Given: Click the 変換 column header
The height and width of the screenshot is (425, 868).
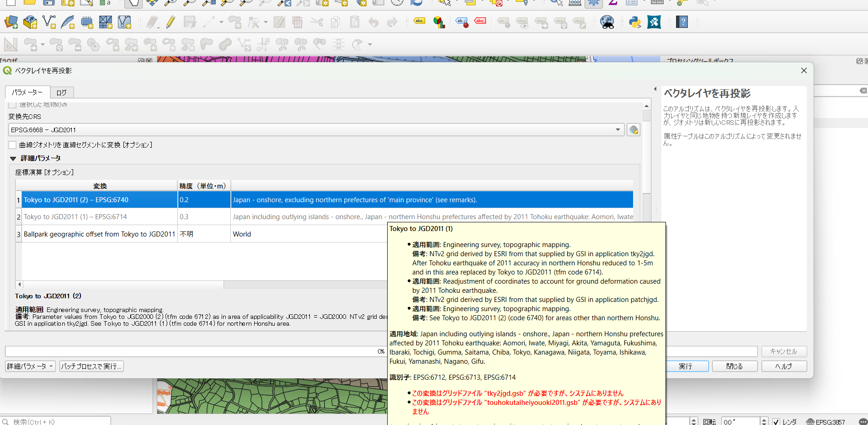Looking at the screenshot, I should pyautogui.click(x=100, y=186).
